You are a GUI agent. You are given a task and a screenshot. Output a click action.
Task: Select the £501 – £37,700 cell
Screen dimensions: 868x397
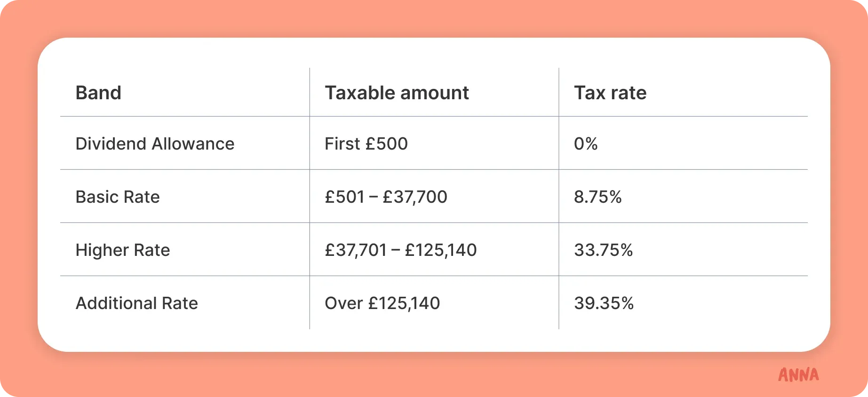coord(386,197)
